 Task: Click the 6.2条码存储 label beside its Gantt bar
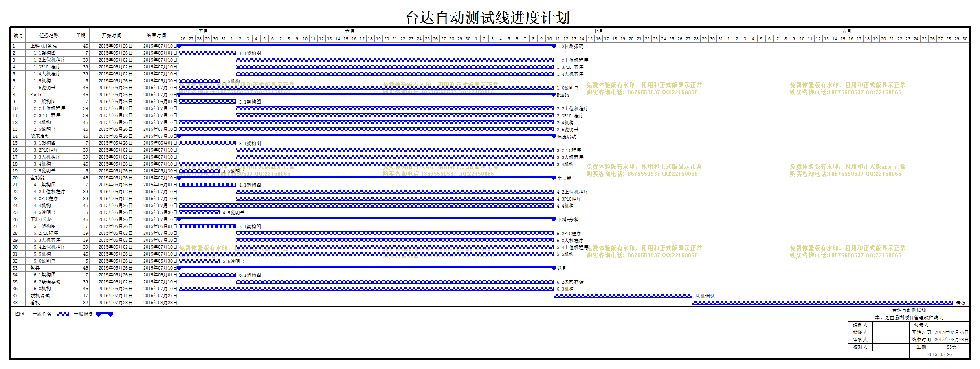570,282
